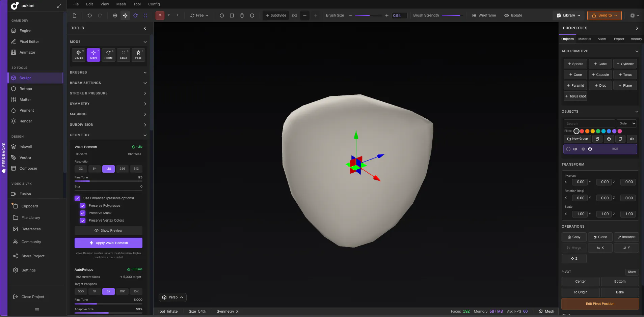This screenshot has width=644, height=317.
Task: Click the new file icon in toolbar
Action: pos(75,16)
